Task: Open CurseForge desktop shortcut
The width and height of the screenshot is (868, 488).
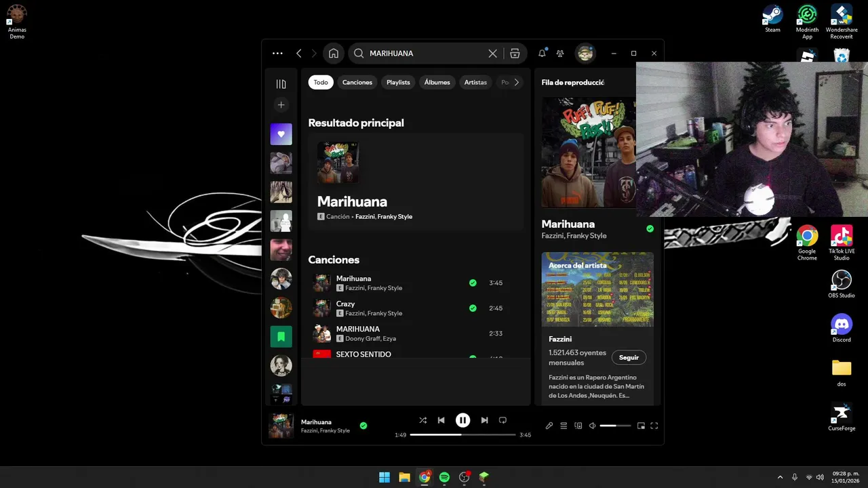Action: (842, 417)
